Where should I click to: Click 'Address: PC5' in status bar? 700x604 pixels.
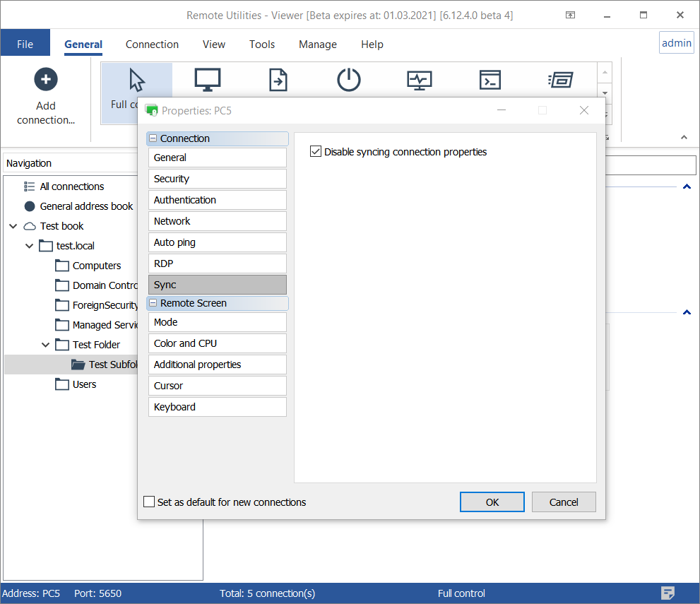31,593
